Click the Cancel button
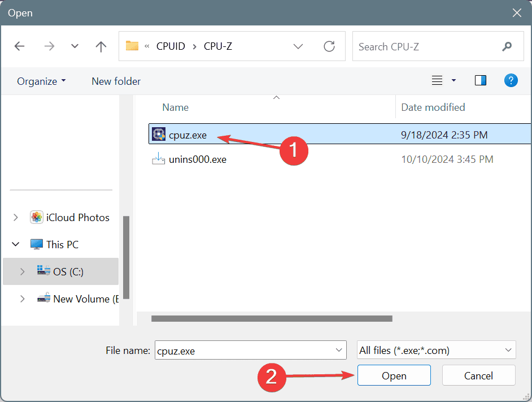The image size is (532, 402). [478, 375]
